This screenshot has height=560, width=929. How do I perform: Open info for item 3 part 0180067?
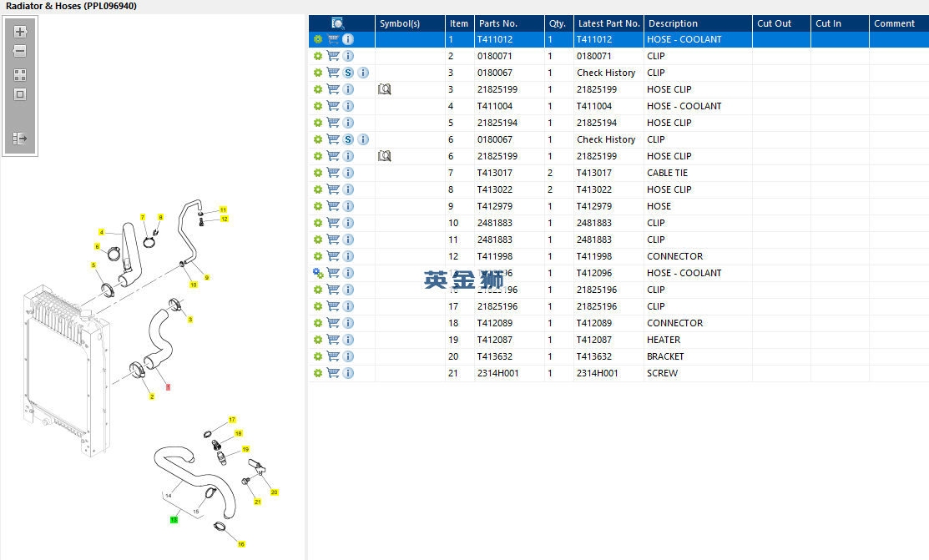pos(363,73)
